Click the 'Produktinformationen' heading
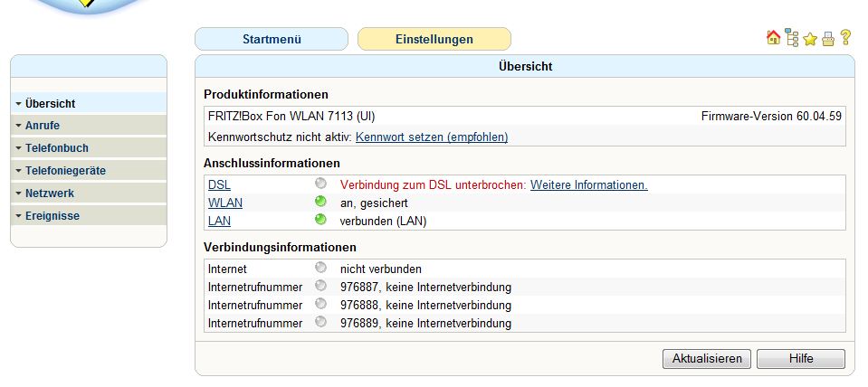The image size is (868, 387). point(266,95)
